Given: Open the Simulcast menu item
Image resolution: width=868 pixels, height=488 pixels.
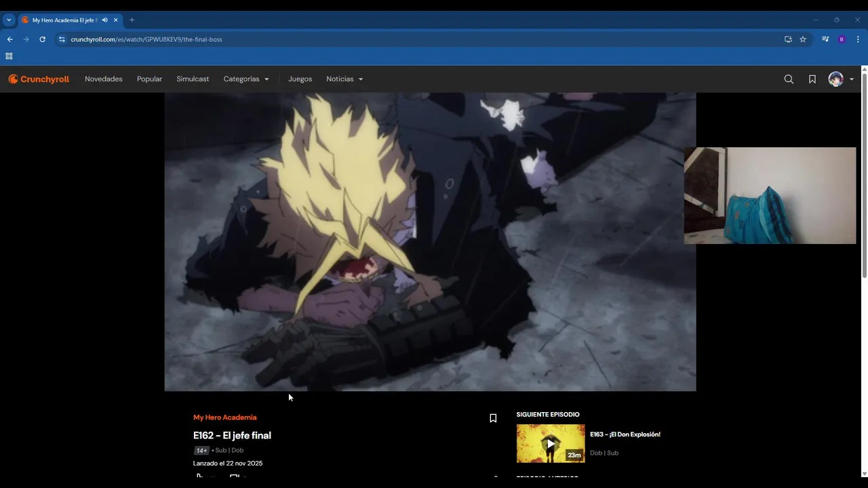Looking at the screenshot, I should tap(193, 79).
